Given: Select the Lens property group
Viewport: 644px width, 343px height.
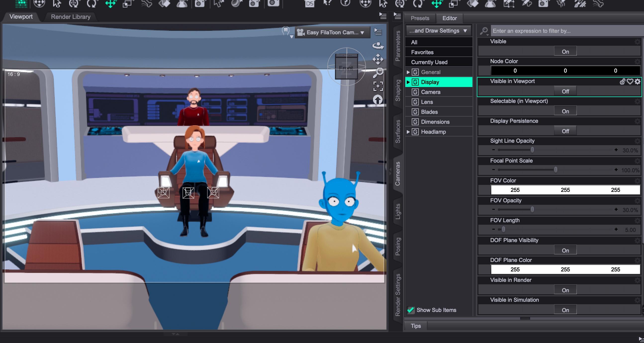Looking at the screenshot, I should coord(427,102).
